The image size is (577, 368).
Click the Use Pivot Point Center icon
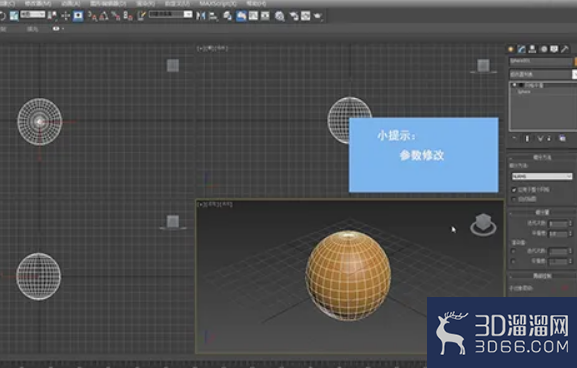52,16
